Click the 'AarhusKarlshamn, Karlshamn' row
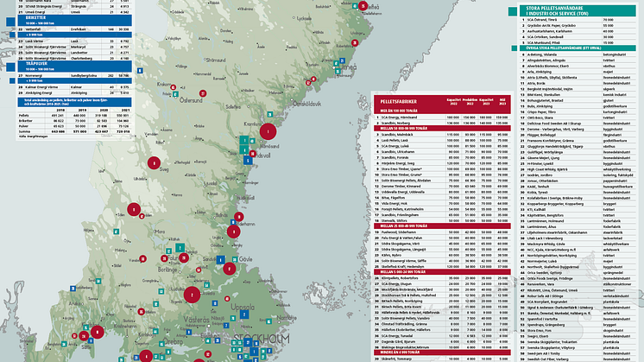 click(578, 31)
